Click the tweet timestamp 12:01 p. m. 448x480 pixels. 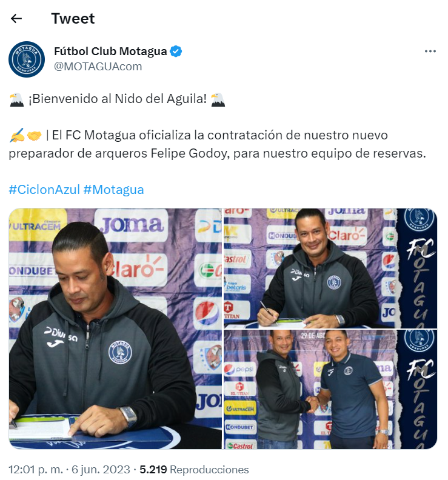pos(36,470)
